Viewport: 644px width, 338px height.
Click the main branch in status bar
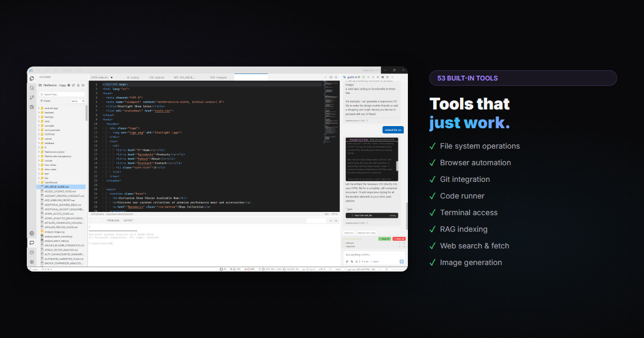pyautogui.click(x=33, y=269)
